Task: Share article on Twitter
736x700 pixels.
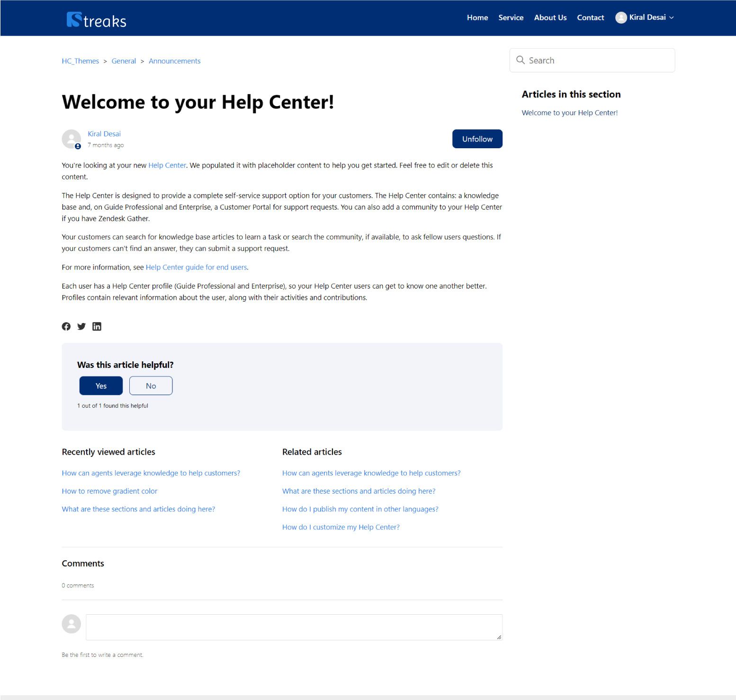Action: tap(81, 326)
